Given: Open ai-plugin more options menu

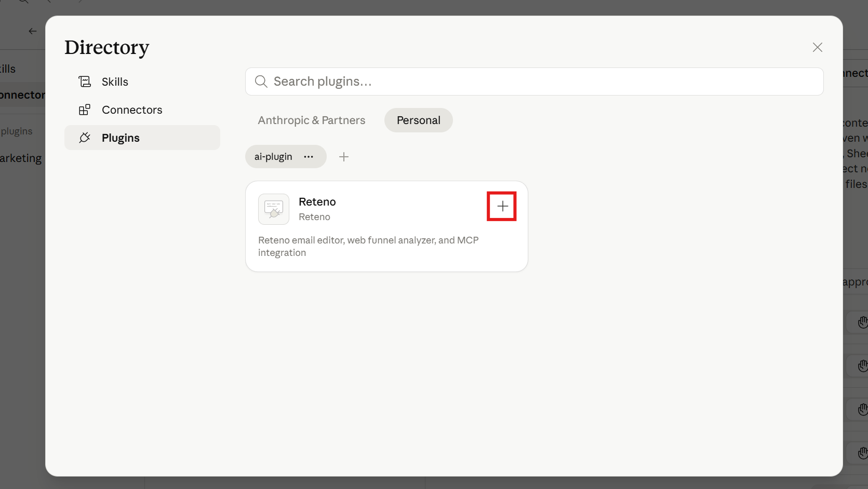Looking at the screenshot, I should pyautogui.click(x=309, y=157).
